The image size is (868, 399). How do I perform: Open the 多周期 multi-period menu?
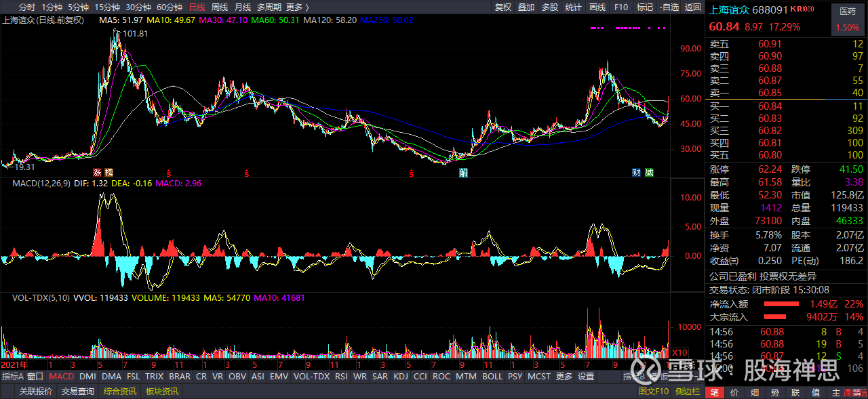pyautogui.click(x=269, y=7)
